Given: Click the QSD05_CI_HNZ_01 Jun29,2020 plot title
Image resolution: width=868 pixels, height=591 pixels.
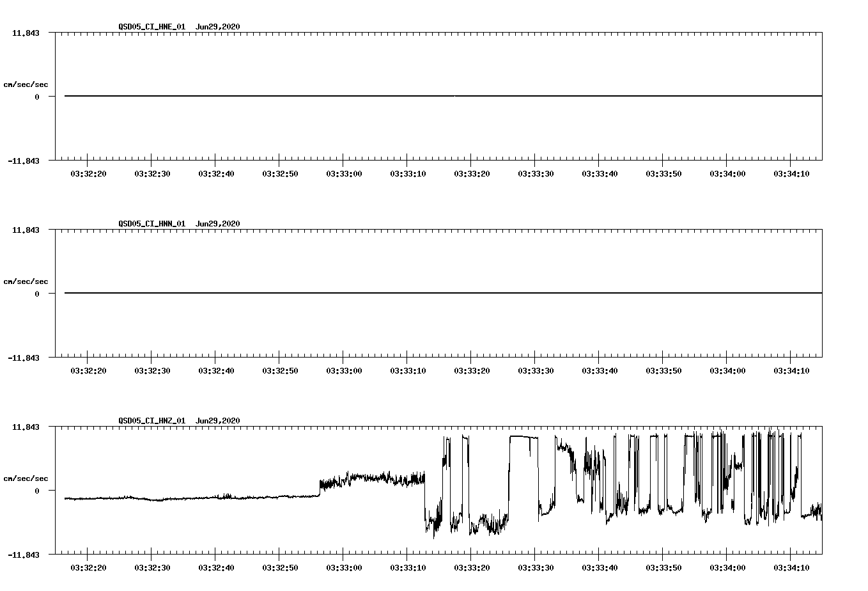Looking at the screenshot, I should point(179,420).
